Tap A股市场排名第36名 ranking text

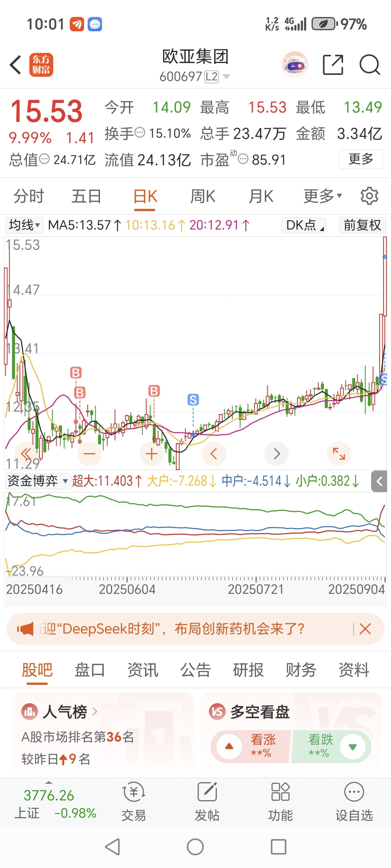point(78,737)
